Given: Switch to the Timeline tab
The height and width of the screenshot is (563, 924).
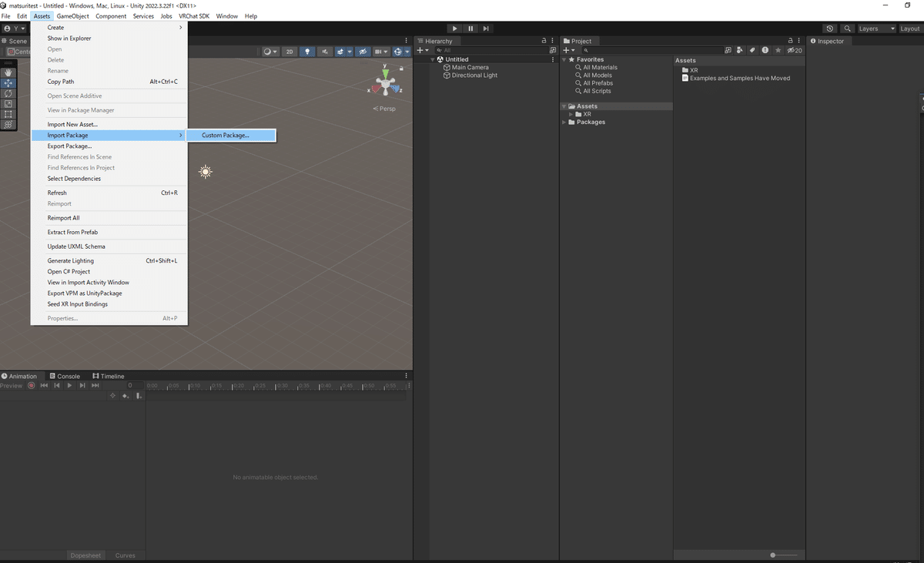Looking at the screenshot, I should pyautogui.click(x=108, y=376).
